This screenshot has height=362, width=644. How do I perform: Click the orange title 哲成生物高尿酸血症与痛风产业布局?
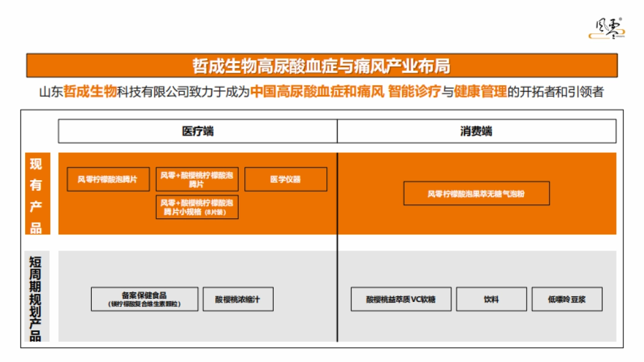322,65
